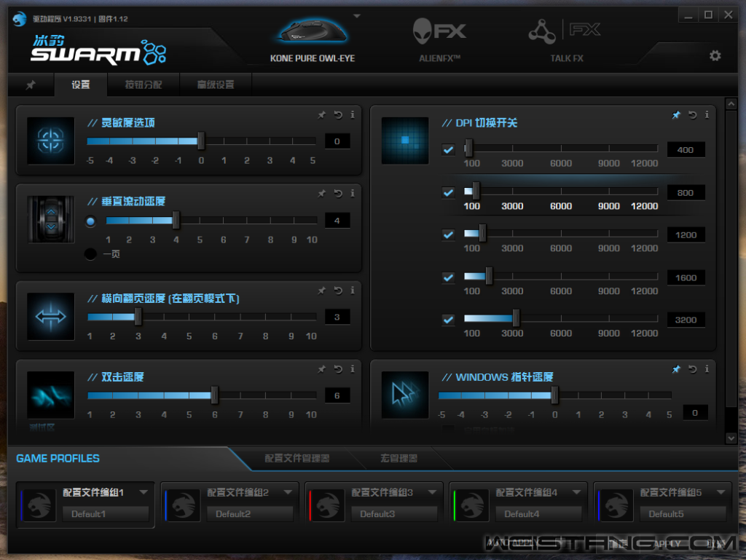Select the vertical scroll speed radio button

(x=90, y=221)
